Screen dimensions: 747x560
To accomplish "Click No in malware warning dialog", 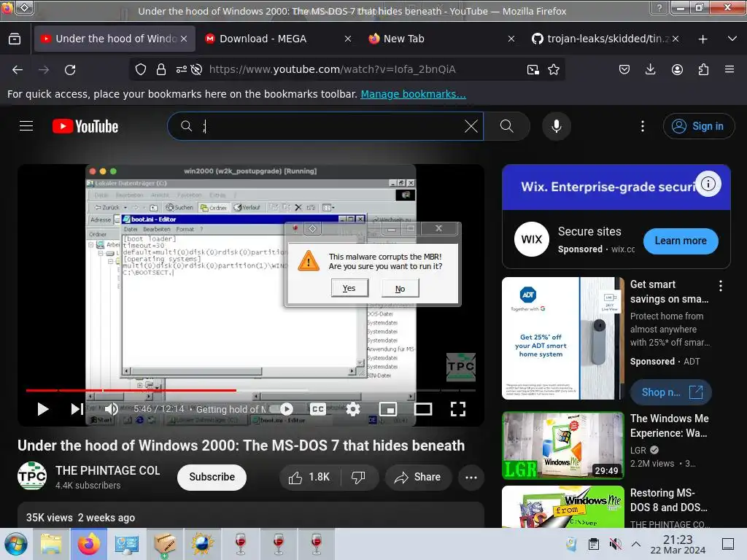I will click(400, 289).
